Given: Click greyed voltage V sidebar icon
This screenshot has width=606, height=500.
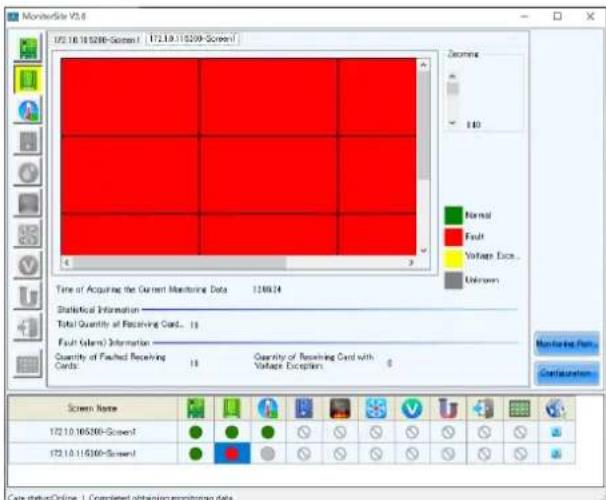Looking at the screenshot, I should coord(29,265).
